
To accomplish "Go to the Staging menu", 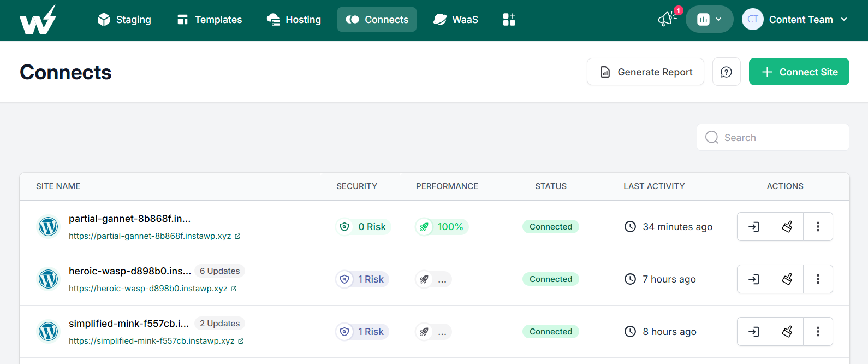I will [124, 20].
